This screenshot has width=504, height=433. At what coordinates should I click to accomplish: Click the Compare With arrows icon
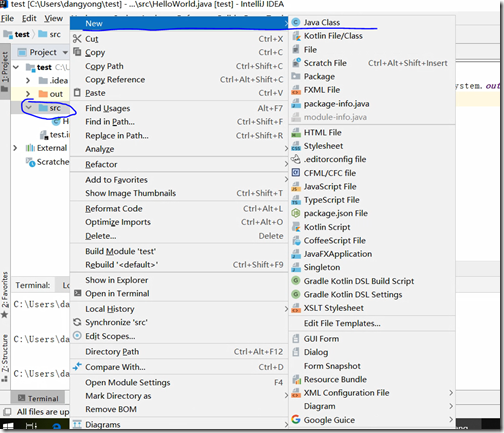[77, 367]
